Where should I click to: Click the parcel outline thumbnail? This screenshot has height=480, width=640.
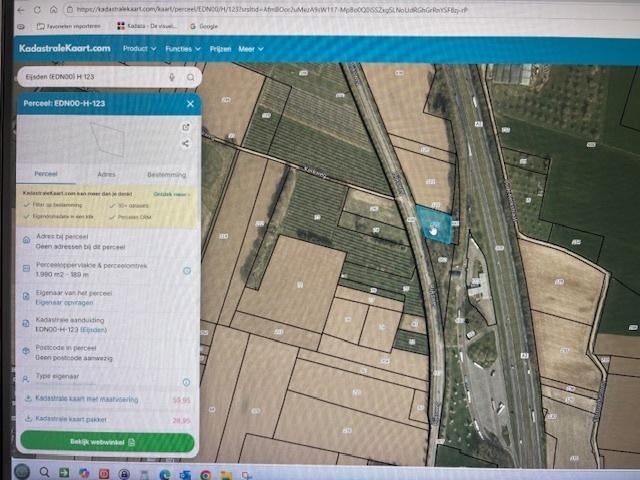point(107,140)
